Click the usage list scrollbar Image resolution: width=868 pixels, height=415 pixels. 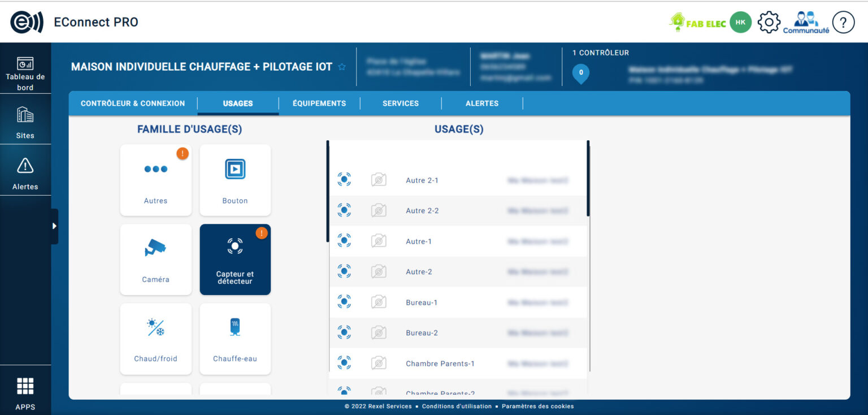pos(588,179)
